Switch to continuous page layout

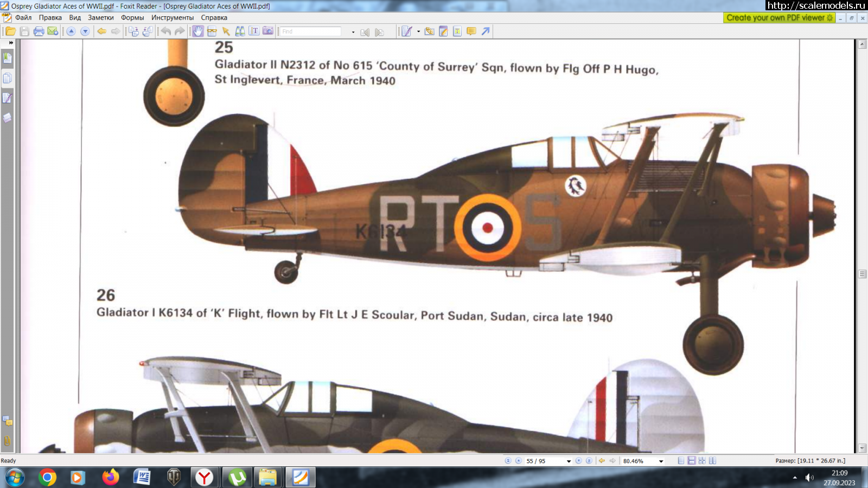coord(692,461)
